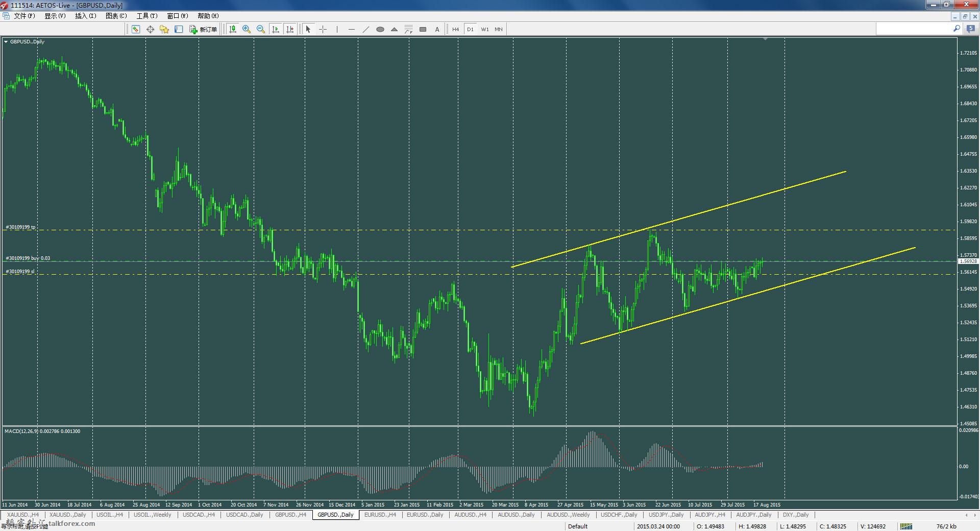Image resolution: width=980 pixels, height=531 pixels.
Task: Select candlestick chart type icon
Action: click(x=233, y=29)
